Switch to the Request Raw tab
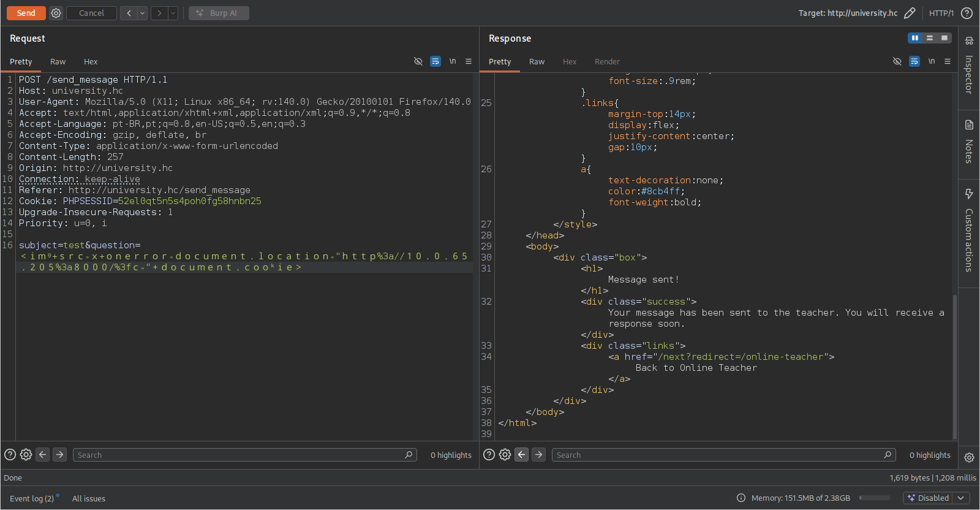 point(58,61)
